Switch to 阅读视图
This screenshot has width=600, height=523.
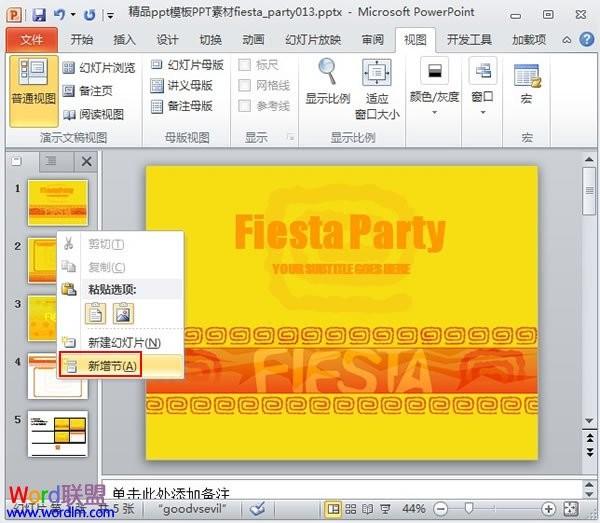point(93,114)
